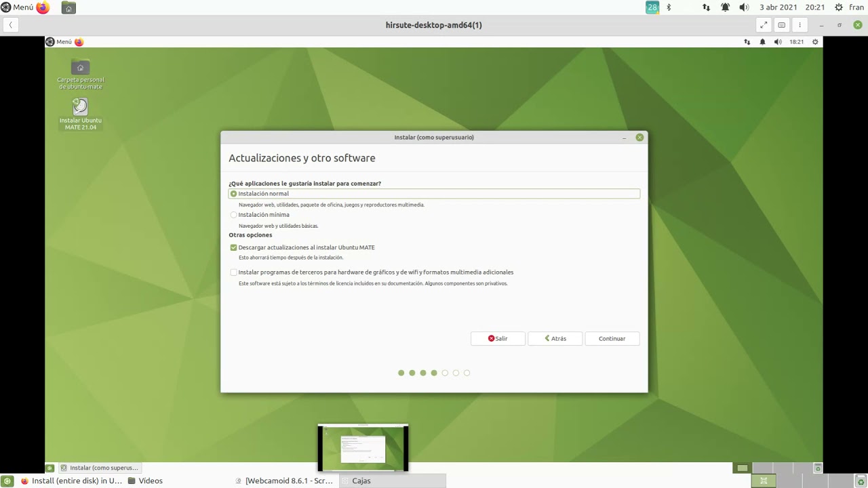
Task: Open the host network indicator
Action: tap(706, 7)
